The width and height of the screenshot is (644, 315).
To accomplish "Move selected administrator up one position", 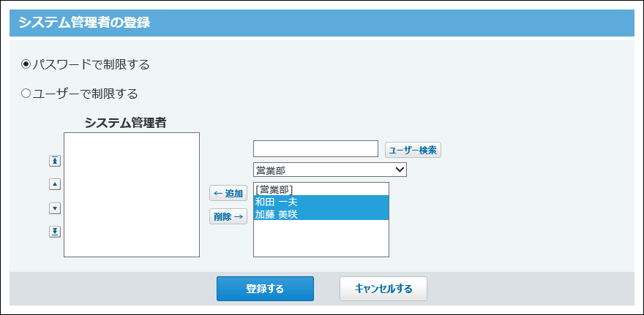I will (x=55, y=185).
